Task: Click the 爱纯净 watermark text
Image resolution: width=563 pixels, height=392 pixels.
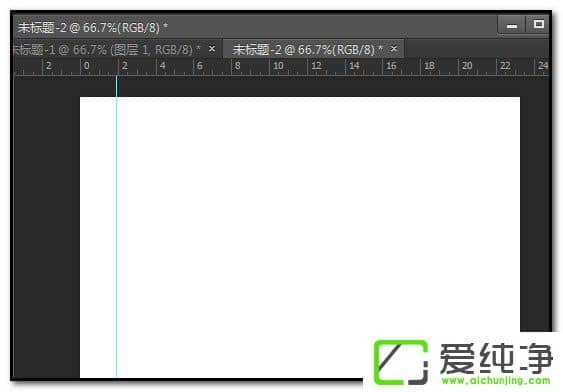Action: point(496,358)
